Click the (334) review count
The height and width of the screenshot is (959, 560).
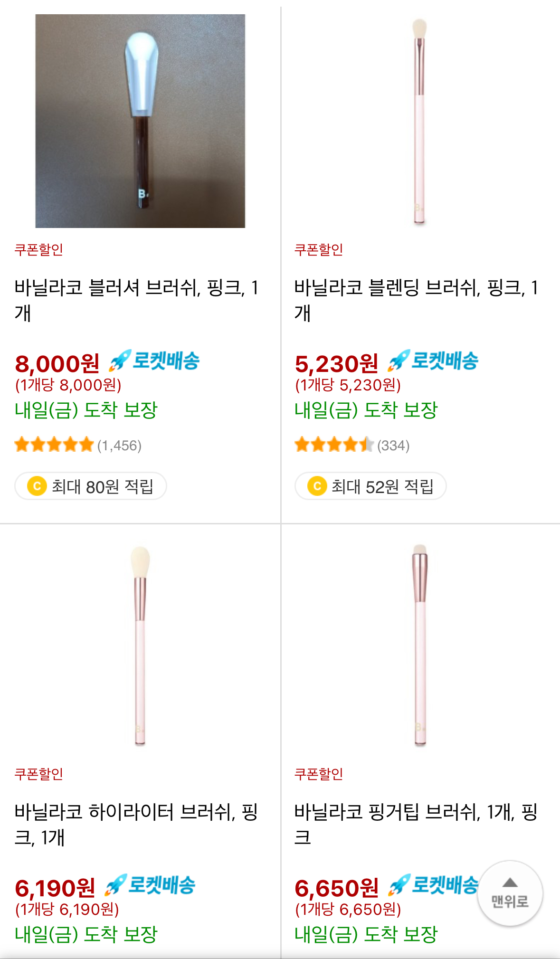393,446
